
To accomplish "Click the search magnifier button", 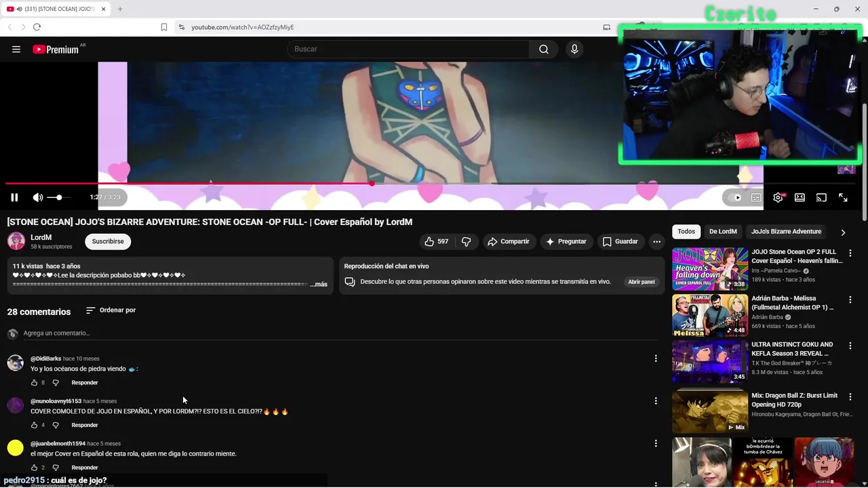I will coord(544,49).
